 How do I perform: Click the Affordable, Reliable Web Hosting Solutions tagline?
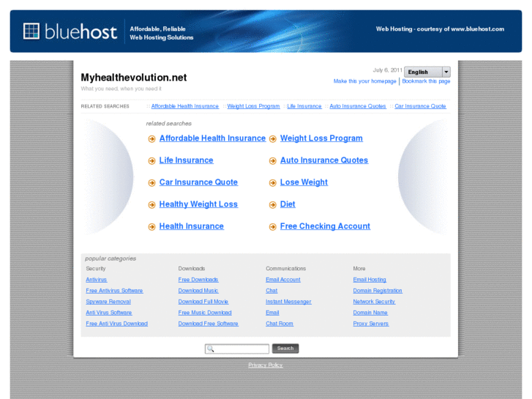pyautogui.click(x=162, y=33)
